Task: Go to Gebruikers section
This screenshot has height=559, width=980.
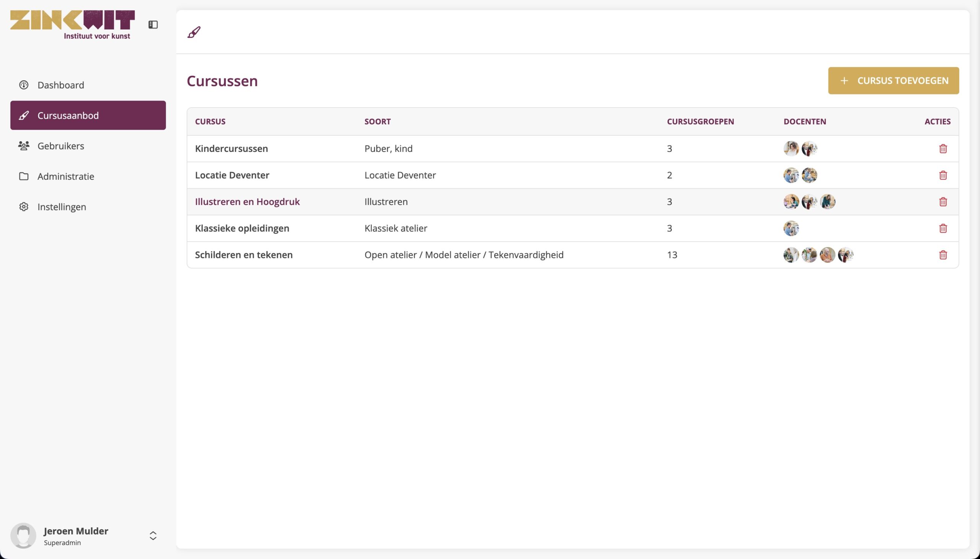Action: (x=60, y=146)
